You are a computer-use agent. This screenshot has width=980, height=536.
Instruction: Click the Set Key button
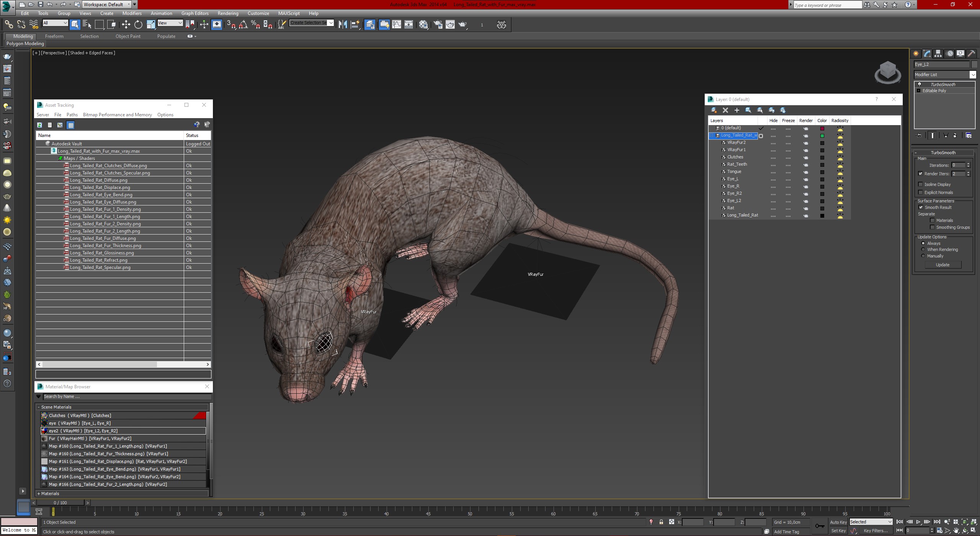838,531
